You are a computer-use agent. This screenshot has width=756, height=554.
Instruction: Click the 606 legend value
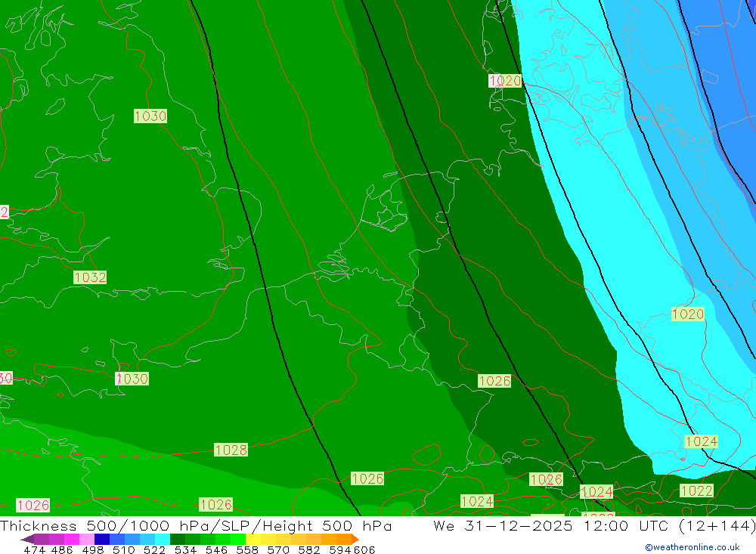point(364,550)
